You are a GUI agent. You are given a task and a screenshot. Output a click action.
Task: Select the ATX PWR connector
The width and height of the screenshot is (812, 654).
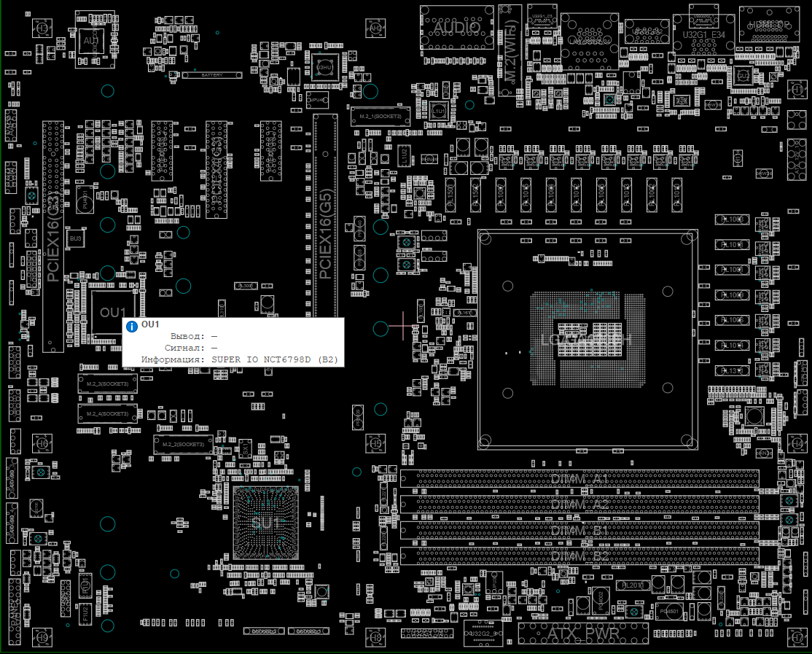coord(583,633)
